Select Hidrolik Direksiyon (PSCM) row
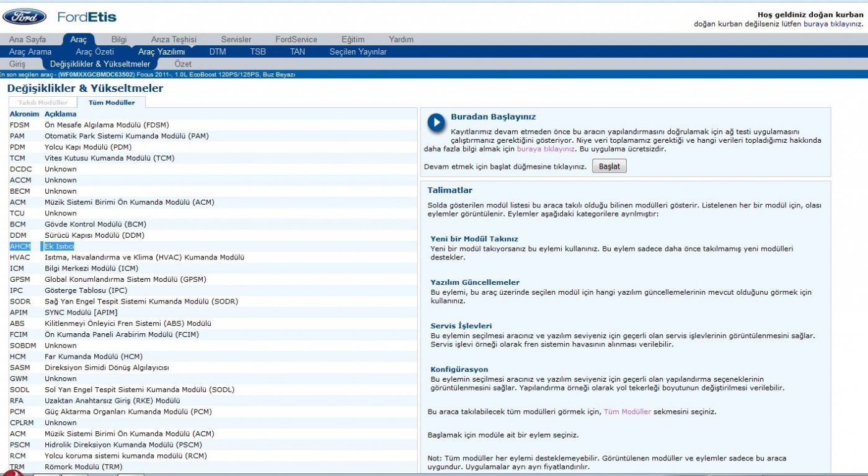This screenshot has height=476, width=868. click(x=213, y=444)
